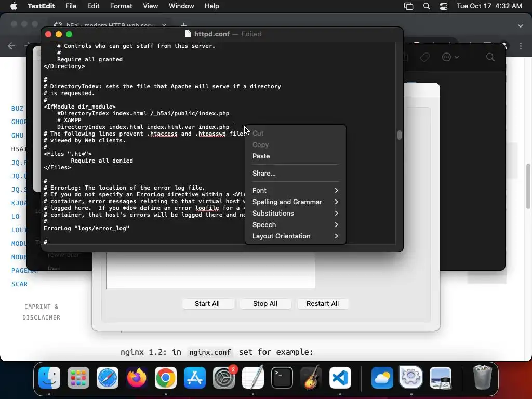Screen dimensions: 532x399
Task: Click Stop All in XAMPP manager
Action: [265, 303]
